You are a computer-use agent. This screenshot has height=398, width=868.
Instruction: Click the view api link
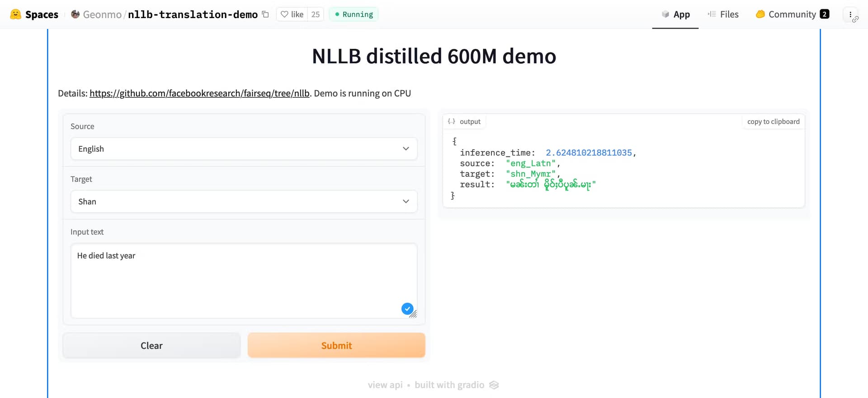[385, 385]
